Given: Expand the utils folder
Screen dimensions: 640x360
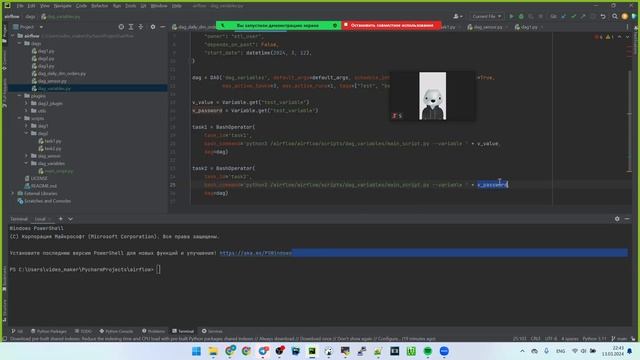Looking at the screenshot, I should click(27, 111).
